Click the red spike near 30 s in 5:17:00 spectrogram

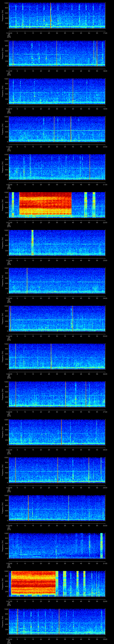[x=57, y=53]
